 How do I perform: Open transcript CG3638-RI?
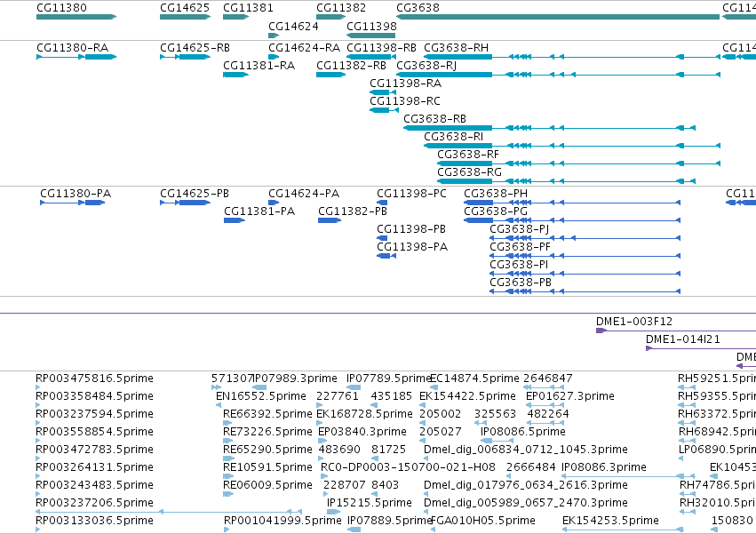(x=453, y=137)
